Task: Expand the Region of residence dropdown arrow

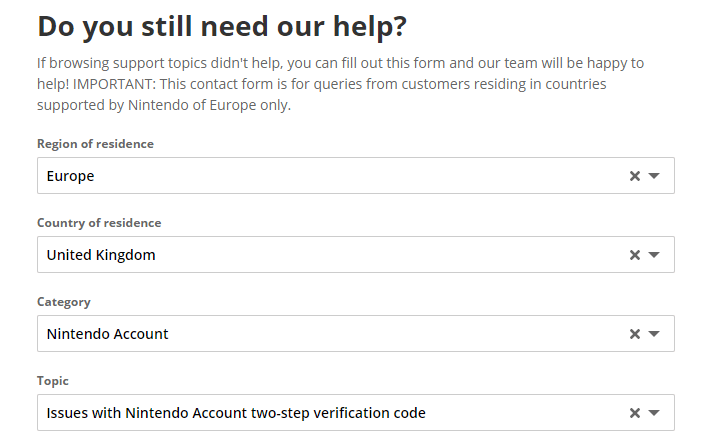Action: pos(654,176)
